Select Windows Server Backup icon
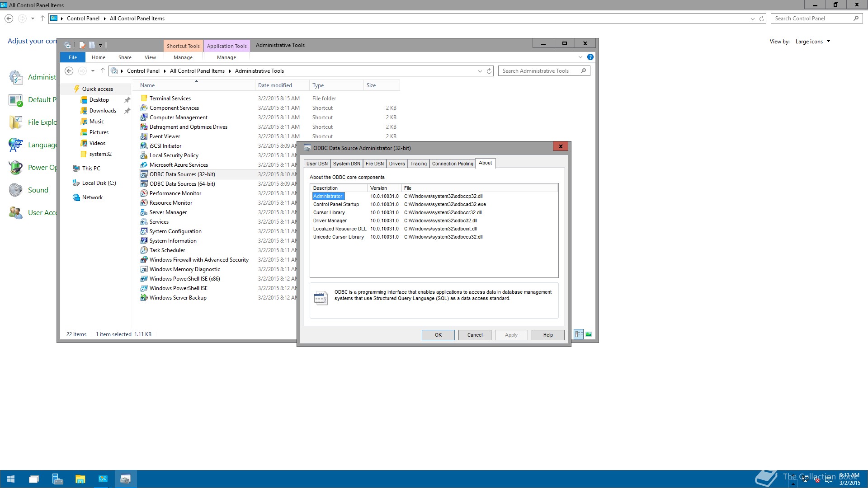Viewport: 868px width, 488px height. (x=144, y=298)
